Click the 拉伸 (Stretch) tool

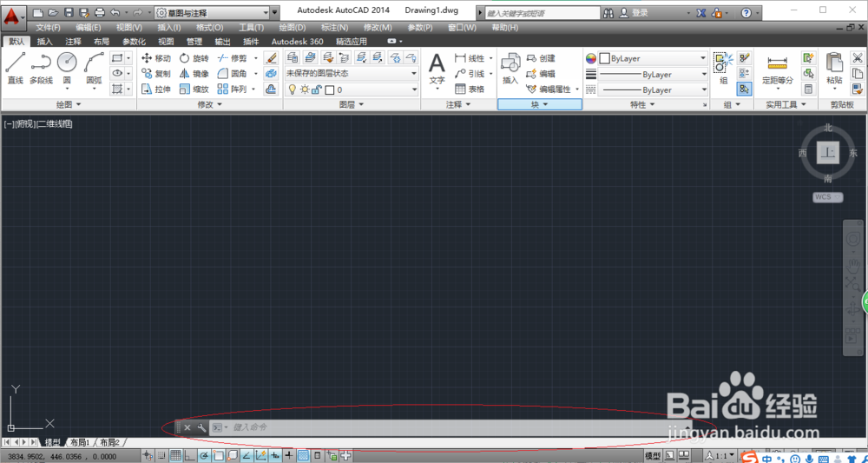[x=156, y=89]
